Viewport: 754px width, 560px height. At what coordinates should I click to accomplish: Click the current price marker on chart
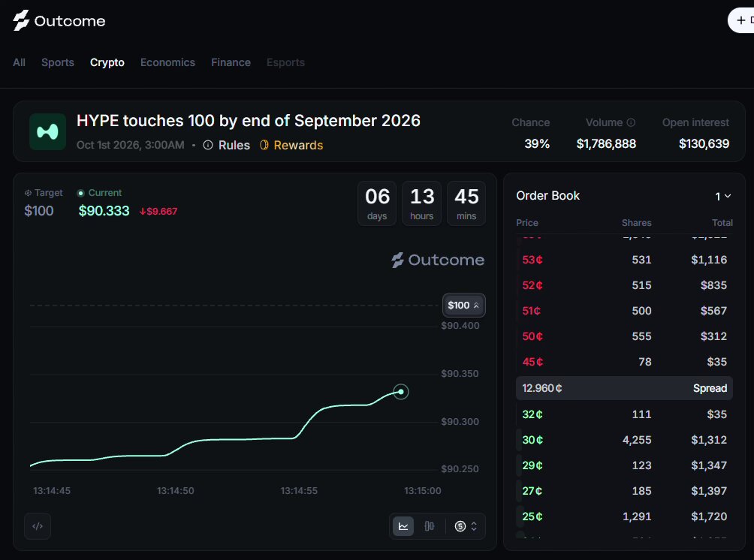(401, 392)
